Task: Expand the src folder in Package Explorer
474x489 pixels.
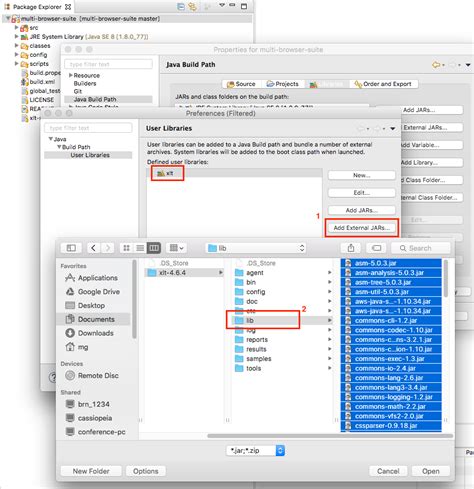Action: (x=16, y=28)
